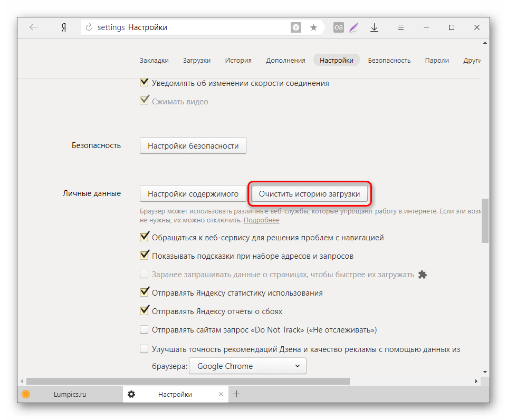The height and width of the screenshot is (420, 507).
Task: Open the Подробнее link
Action: [261, 220]
